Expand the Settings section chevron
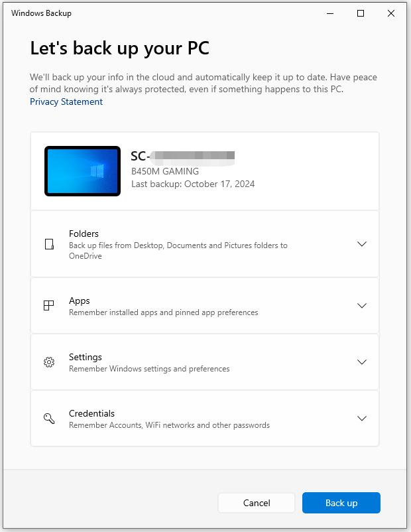 (x=361, y=362)
